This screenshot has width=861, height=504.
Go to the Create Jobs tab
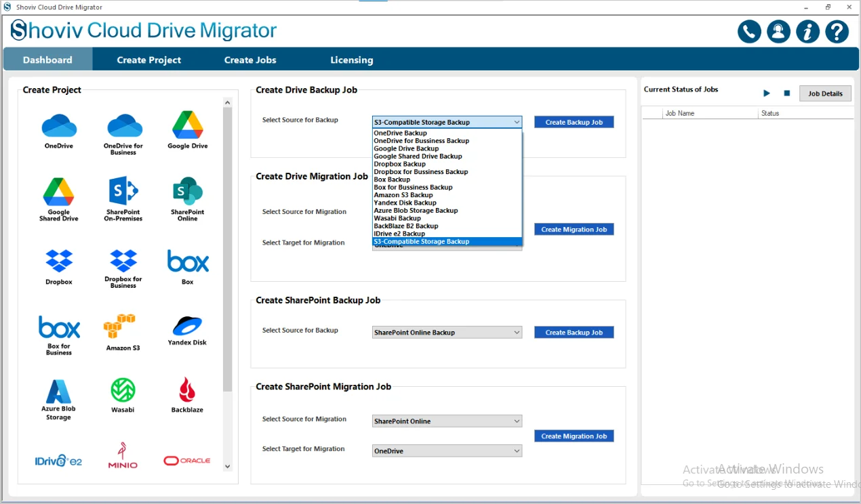click(250, 60)
